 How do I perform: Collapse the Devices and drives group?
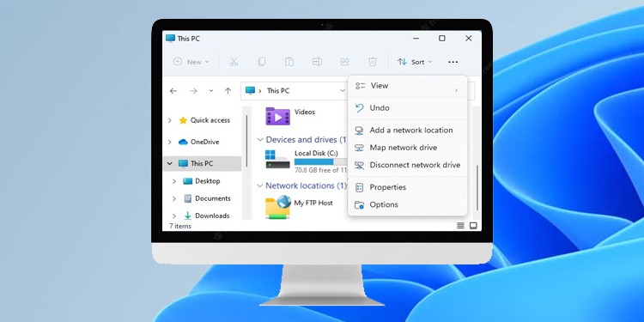coord(260,140)
